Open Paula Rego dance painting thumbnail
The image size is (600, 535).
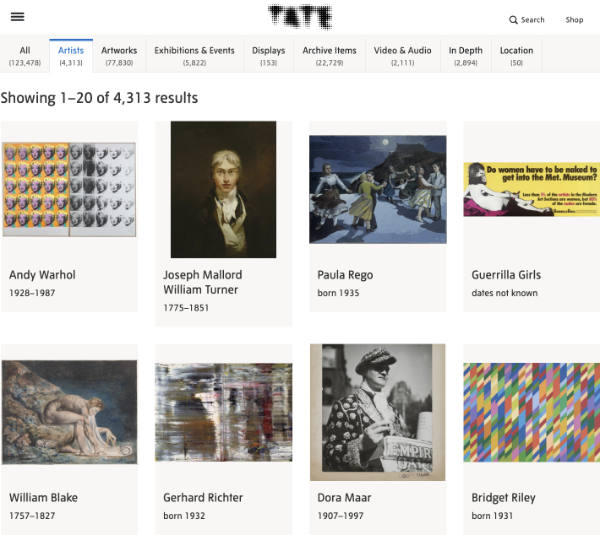(378, 189)
